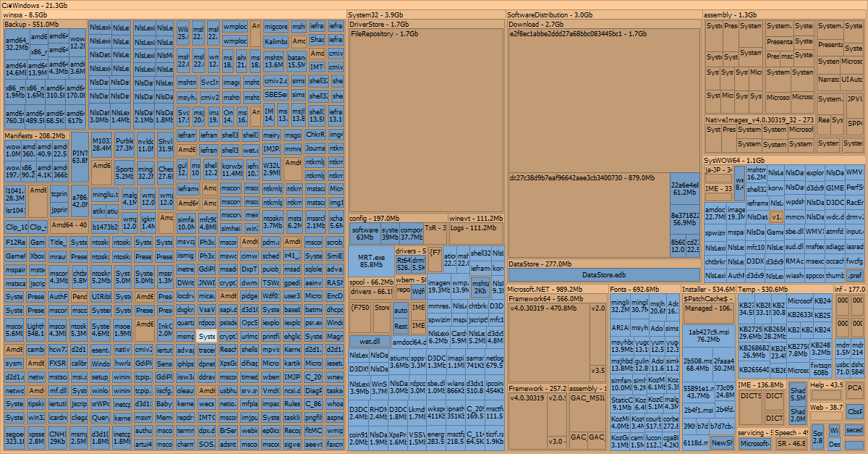This screenshot has width=868, height=454.
Task: Select the DriverStore 1.7Gb folder header
Action: pyautogui.click(x=379, y=24)
